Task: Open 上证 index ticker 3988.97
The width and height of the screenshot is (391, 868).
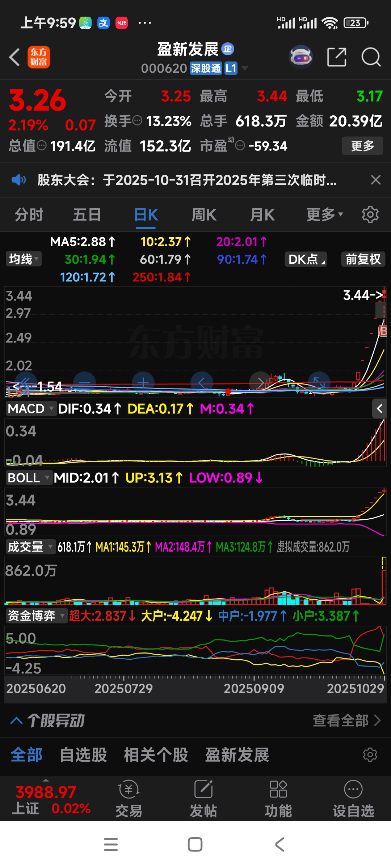Action: pos(51,800)
